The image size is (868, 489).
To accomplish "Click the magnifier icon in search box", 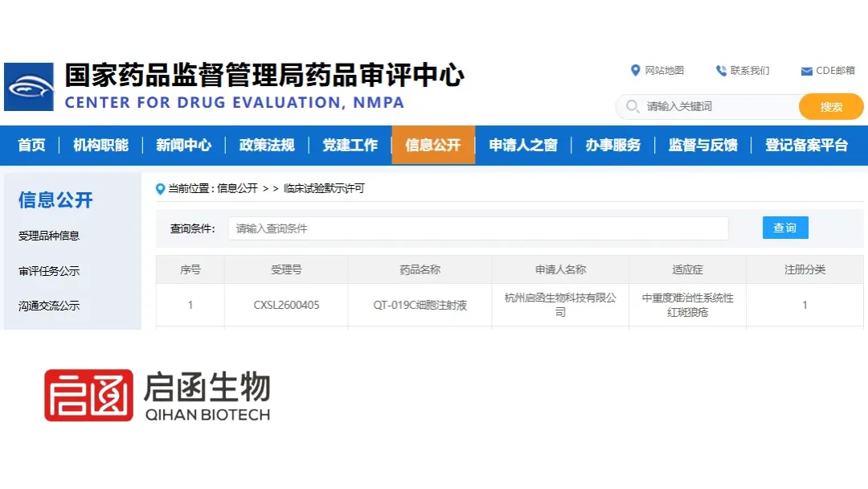I will (633, 106).
